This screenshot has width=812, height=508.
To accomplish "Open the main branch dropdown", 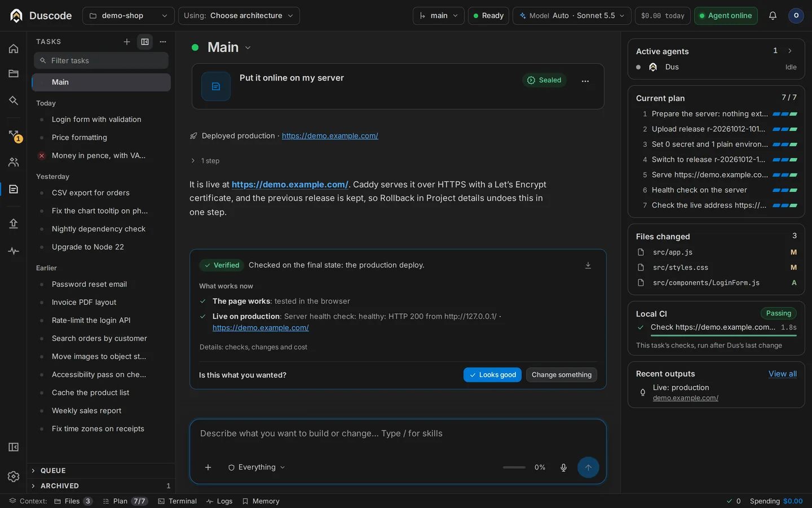I will [439, 16].
